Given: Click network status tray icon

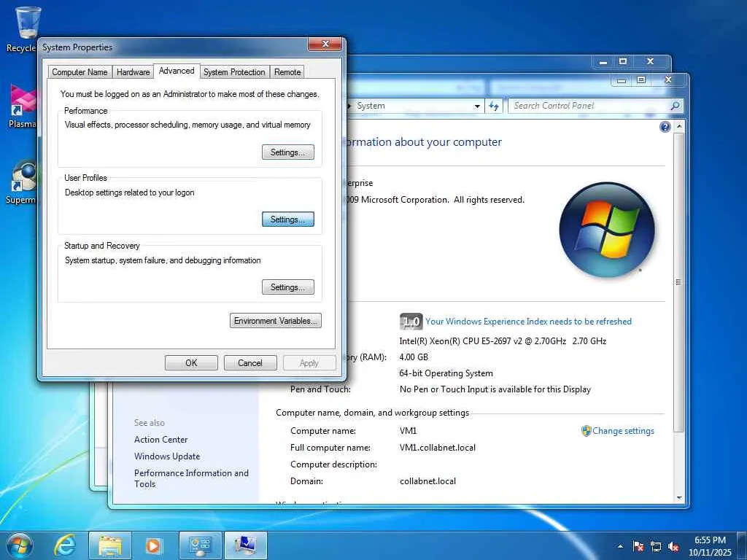Looking at the screenshot, I should tap(656, 546).
